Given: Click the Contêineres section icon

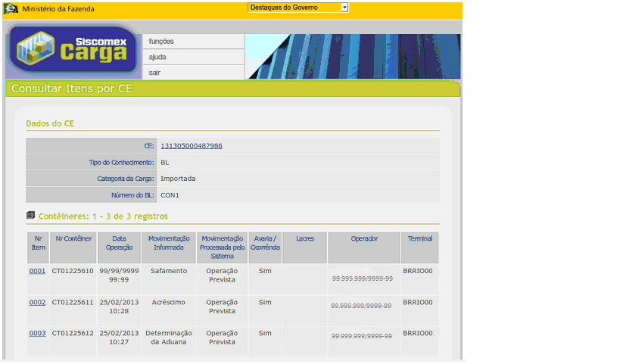Looking at the screenshot, I should pyautogui.click(x=30, y=216).
